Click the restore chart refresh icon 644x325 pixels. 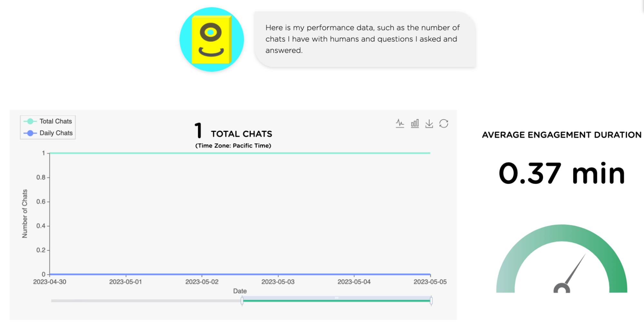coord(444,123)
